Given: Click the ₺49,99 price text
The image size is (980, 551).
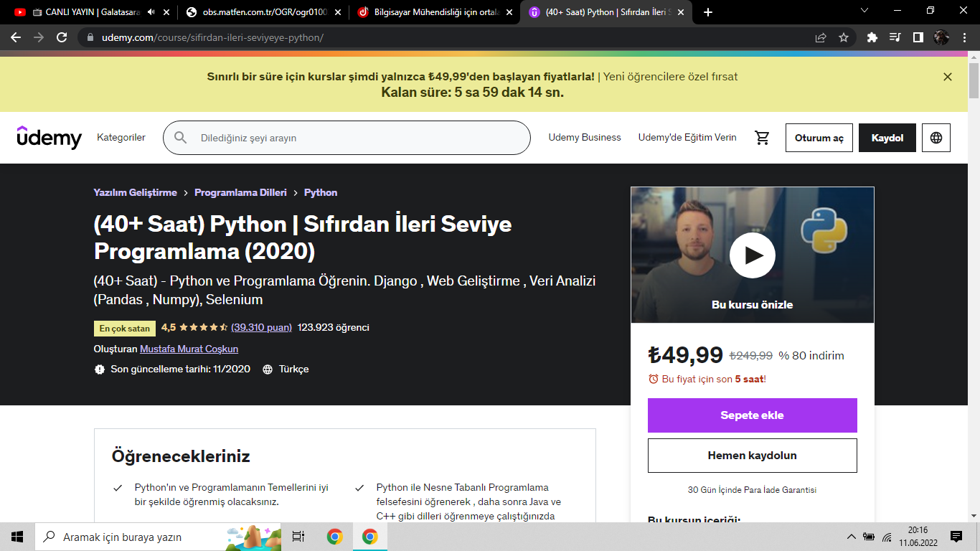Looking at the screenshot, I should pyautogui.click(x=685, y=354).
